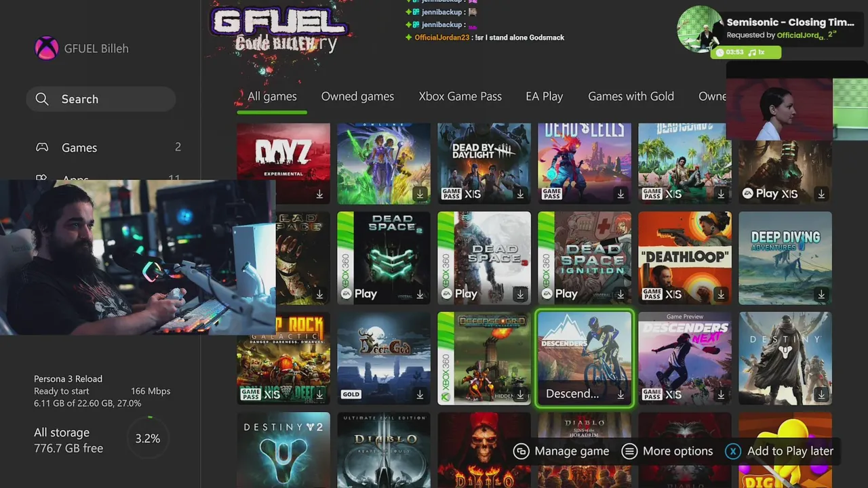
Task: Click Semisonic - Closing Time song title
Action: tap(791, 22)
